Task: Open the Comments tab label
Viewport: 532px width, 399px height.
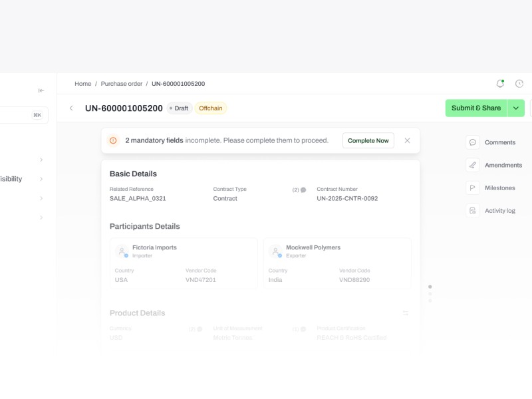Action: click(x=500, y=142)
